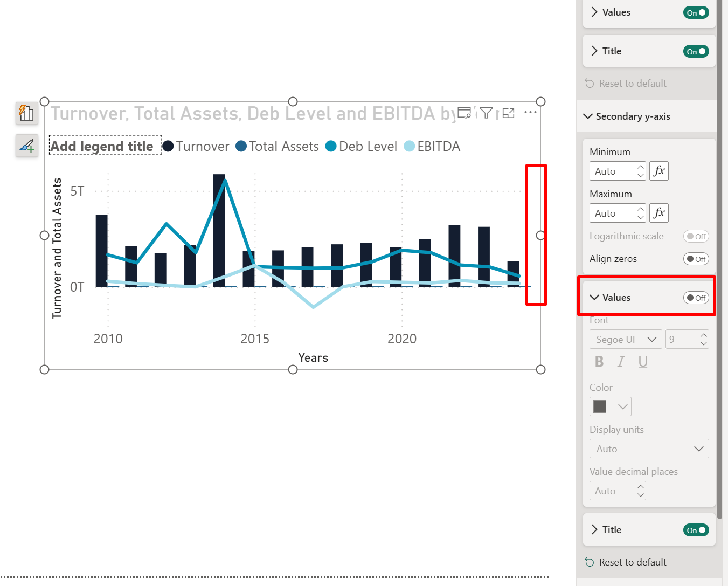Click the dark gray Color swatch
This screenshot has width=728, height=586.
600,406
